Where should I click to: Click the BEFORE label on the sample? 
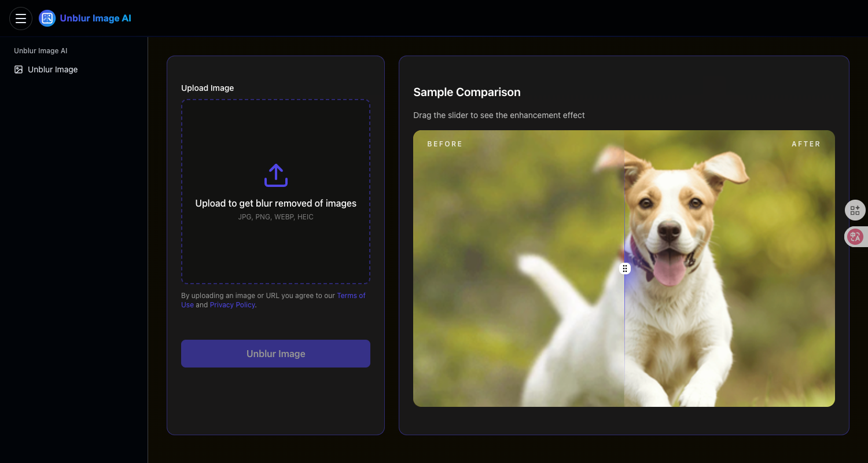(444, 144)
